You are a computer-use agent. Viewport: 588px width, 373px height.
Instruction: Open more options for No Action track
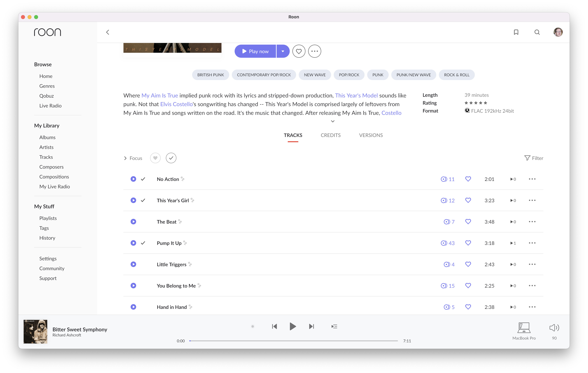[x=532, y=179]
